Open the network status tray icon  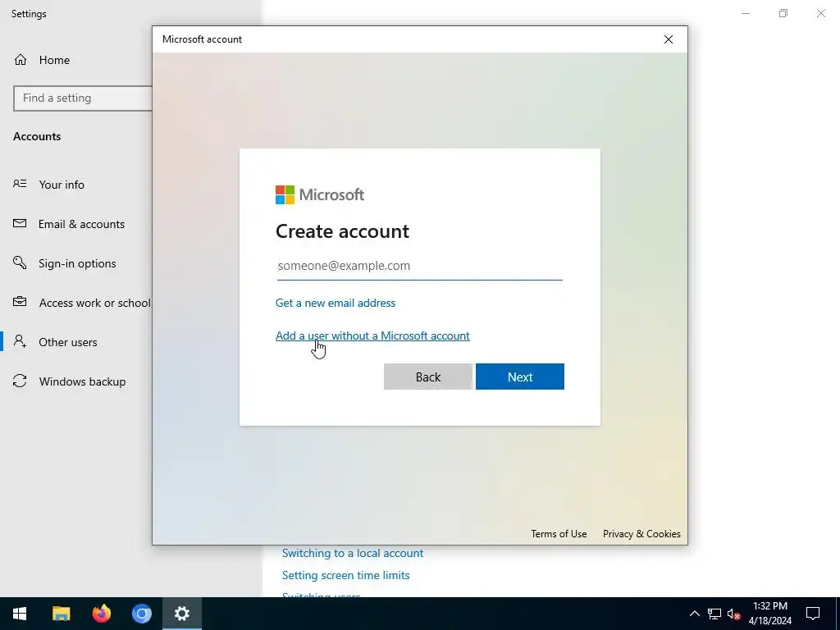click(x=714, y=614)
